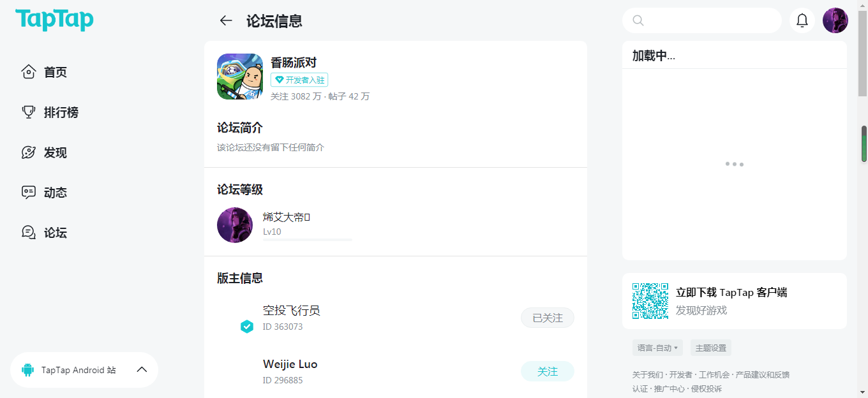Click the Lv10 forum level progress bar
This screenshot has height=398, width=868.
coord(308,240)
